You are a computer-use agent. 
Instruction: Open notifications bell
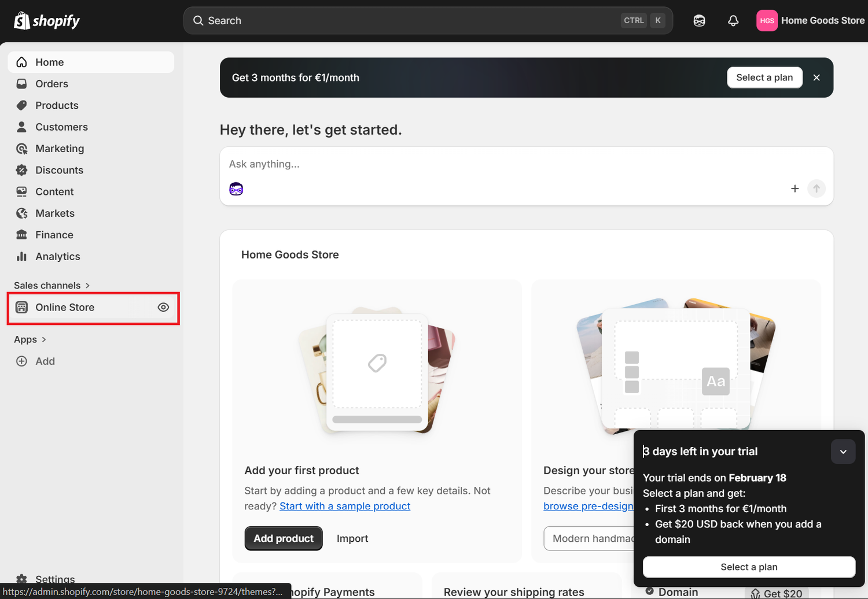[733, 21]
